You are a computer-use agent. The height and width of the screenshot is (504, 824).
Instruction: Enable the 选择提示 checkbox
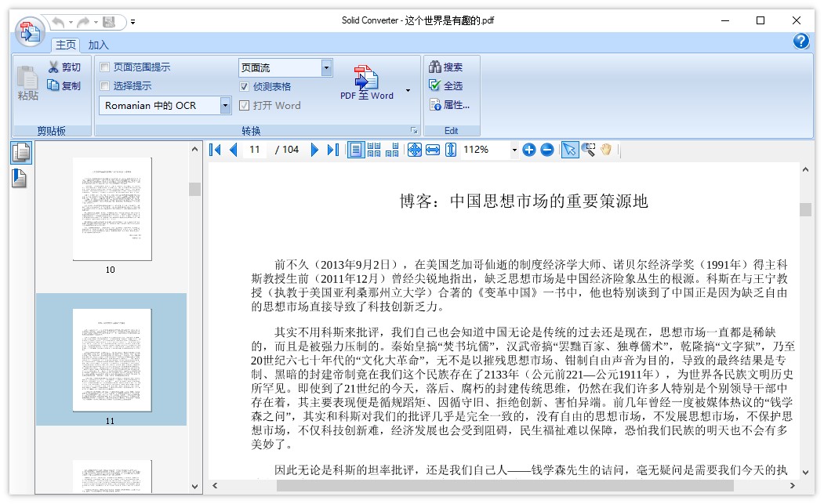pyautogui.click(x=106, y=86)
